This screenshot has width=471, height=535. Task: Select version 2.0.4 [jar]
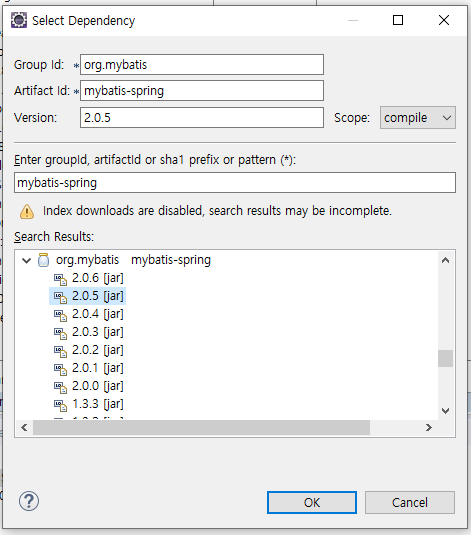tap(98, 314)
